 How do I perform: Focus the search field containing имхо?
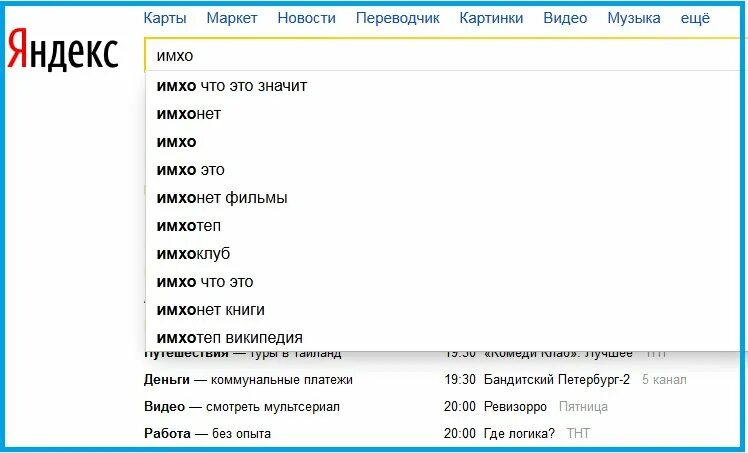point(446,55)
